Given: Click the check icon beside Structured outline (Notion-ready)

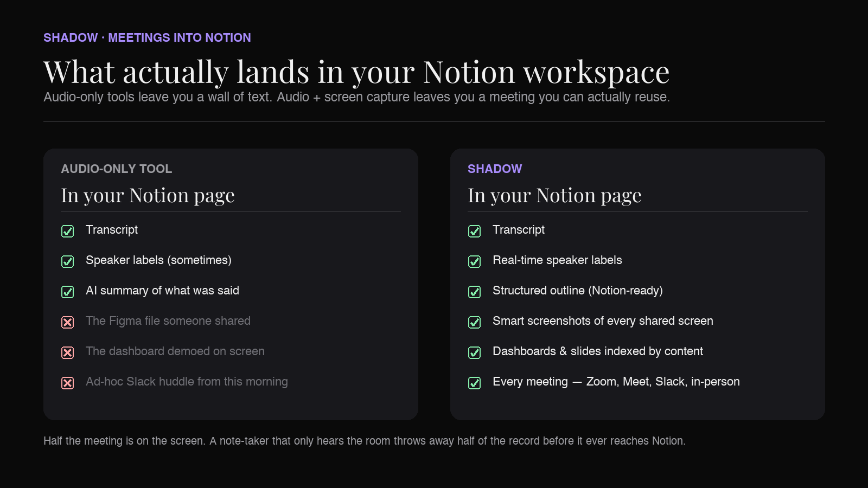Looking at the screenshot, I should 474,292.
